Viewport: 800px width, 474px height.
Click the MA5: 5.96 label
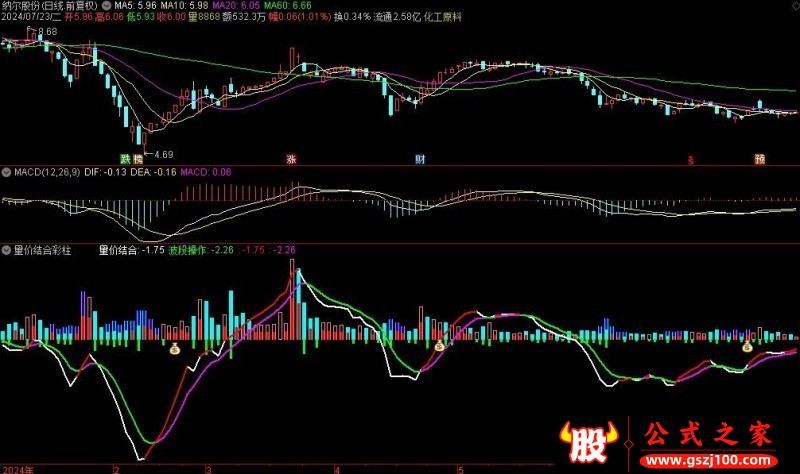click(x=135, y=6)
